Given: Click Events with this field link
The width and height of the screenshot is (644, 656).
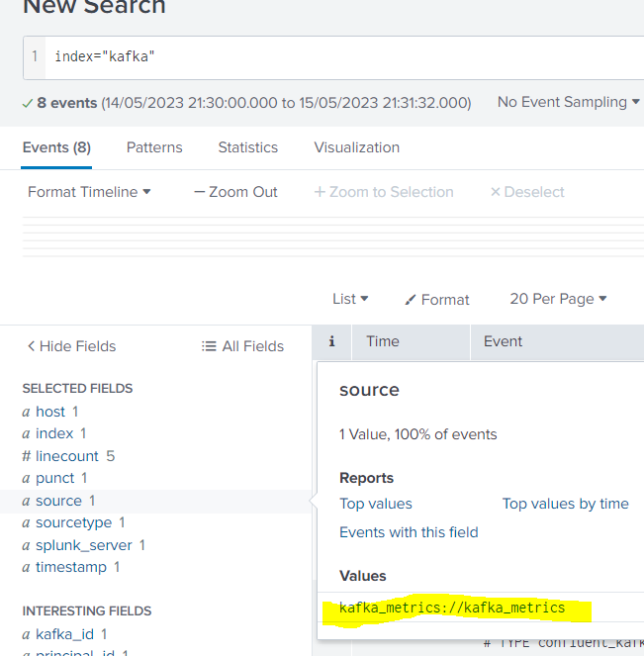Looking at the screenshot, I should (409, 532).
